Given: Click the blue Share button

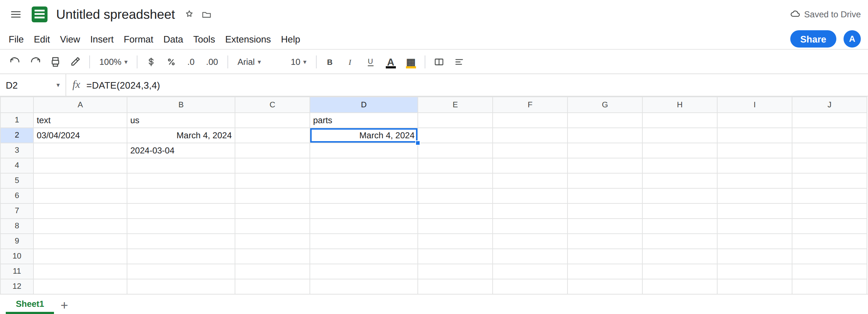Looking at the screenshot, I should tap(813, 39).
